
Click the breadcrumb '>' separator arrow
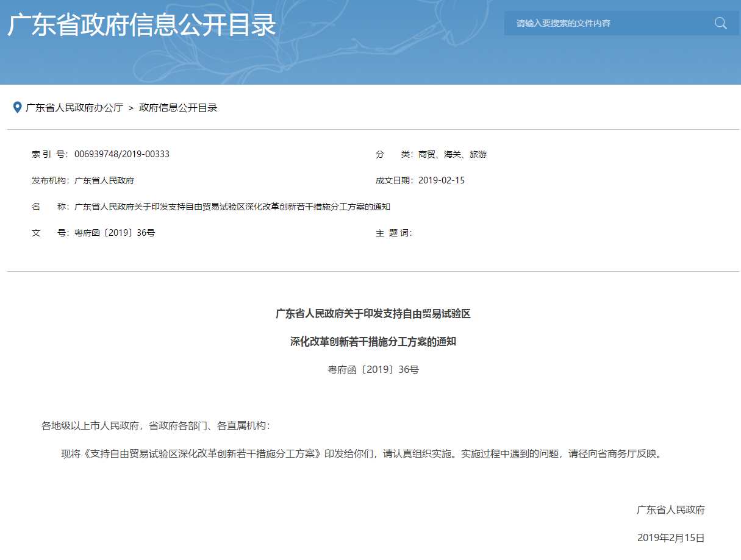[x=131, y=108]
